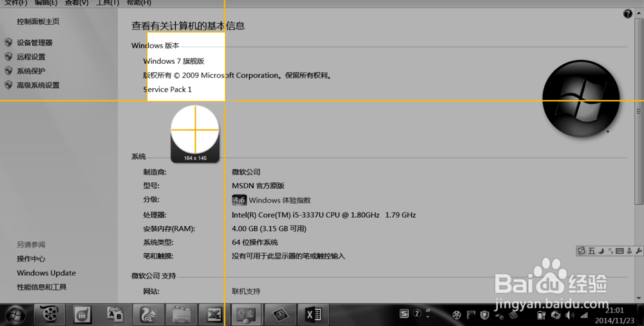This screenshot has height=326, width=644.
Task: Open 远程设置
Action: point(31,57)
